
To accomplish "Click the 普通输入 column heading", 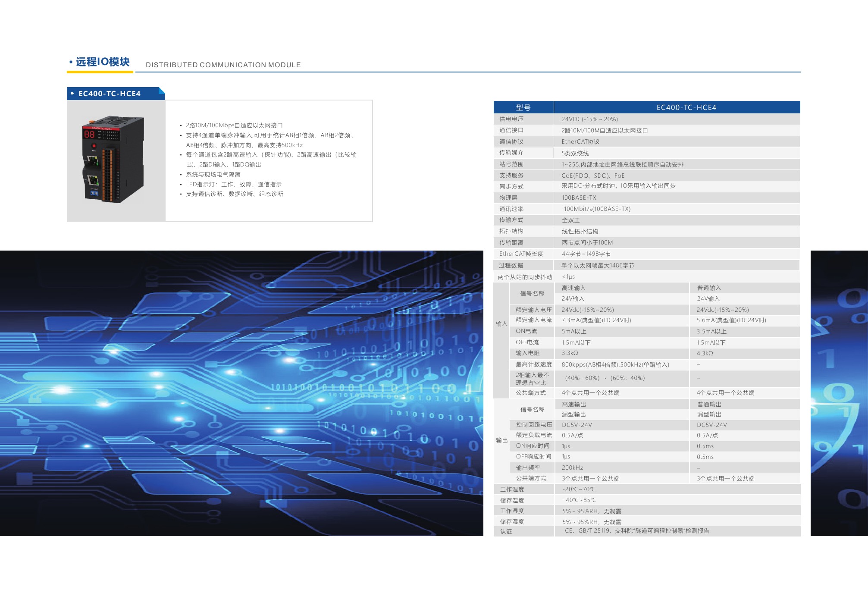I will pos(709,288).
